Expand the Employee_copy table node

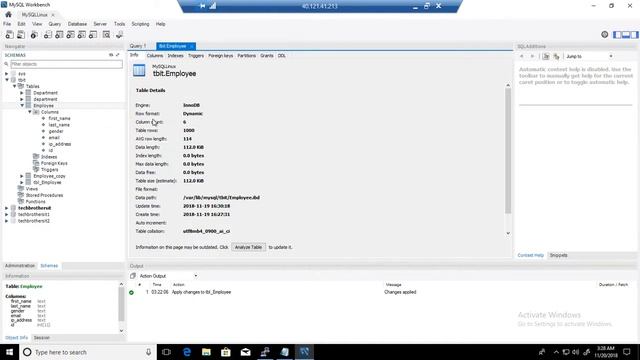pyautogui.click(x=22, y=176)
